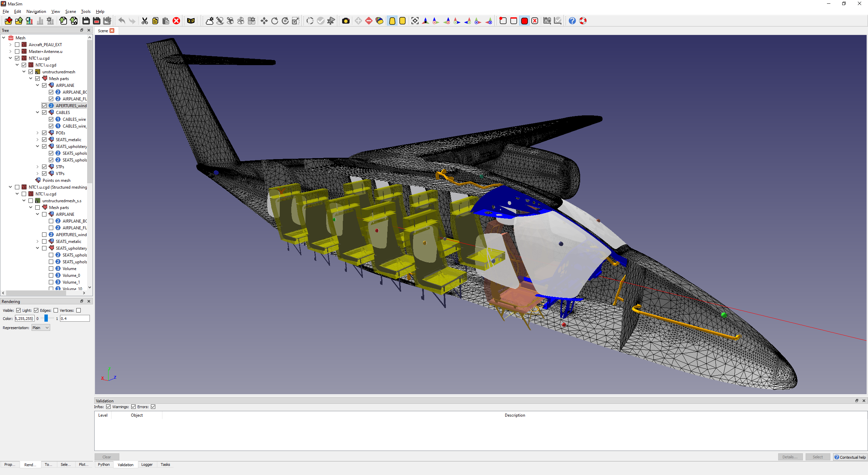Screen dimensions: 868x475
Task: Click the opacity slider handle
Action: [46, 318]
